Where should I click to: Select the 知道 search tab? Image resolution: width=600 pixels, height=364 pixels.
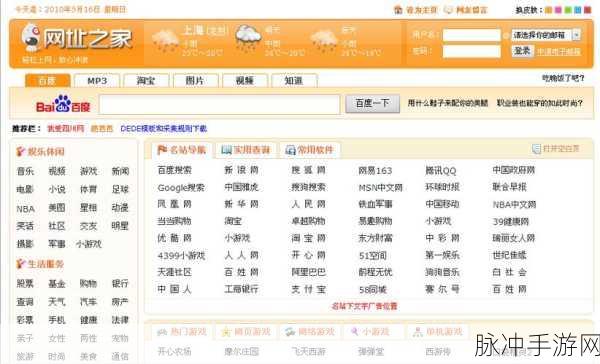point(294,81)
